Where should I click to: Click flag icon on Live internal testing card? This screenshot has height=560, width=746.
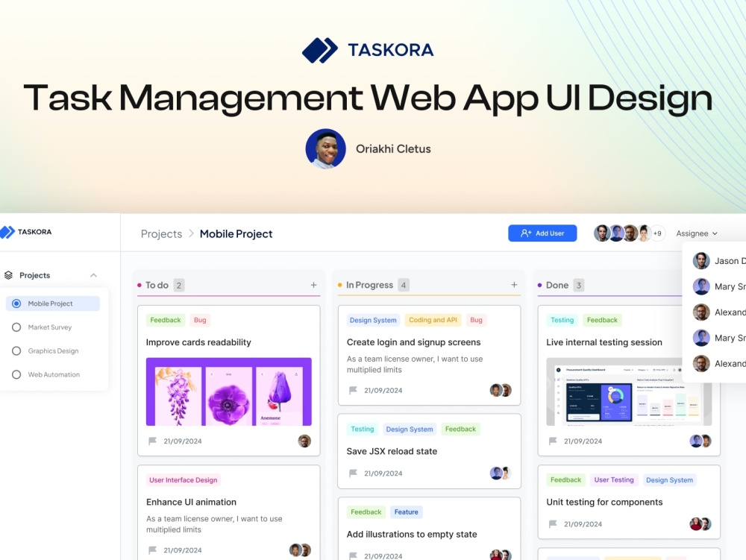click(553, 441)
